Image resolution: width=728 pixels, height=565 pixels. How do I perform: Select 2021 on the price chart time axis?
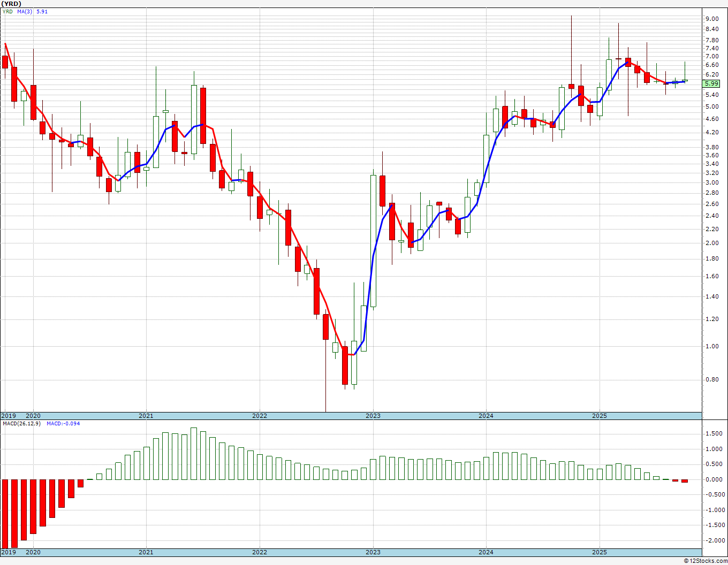(146, 416)
